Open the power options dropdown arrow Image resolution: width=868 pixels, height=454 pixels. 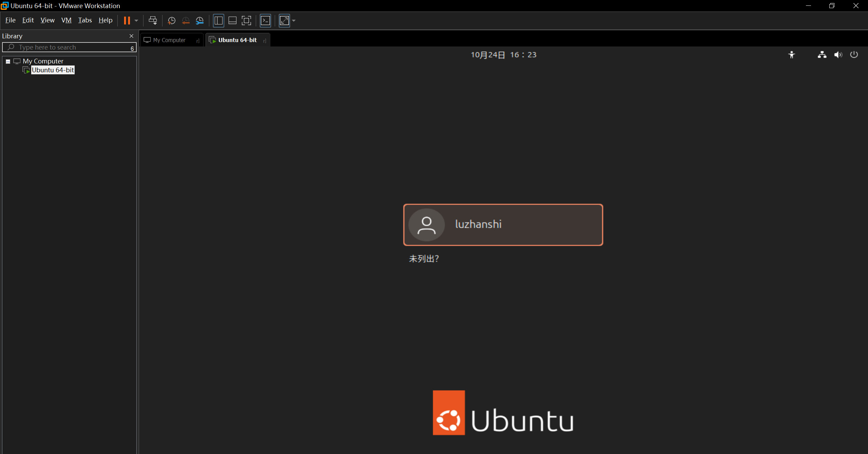click(x=136, y=21)
